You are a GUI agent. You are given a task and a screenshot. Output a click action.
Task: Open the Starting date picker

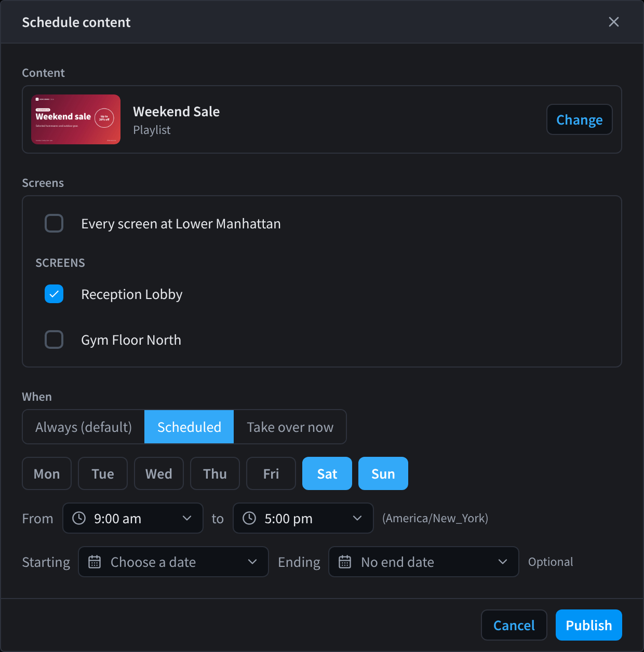coord(173,562)
